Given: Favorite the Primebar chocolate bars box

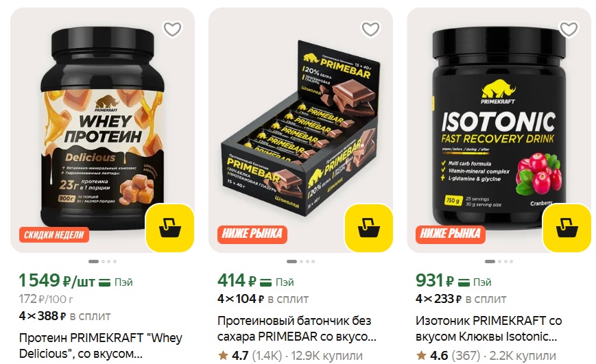Looking at the screenshot, I should 370,29.
